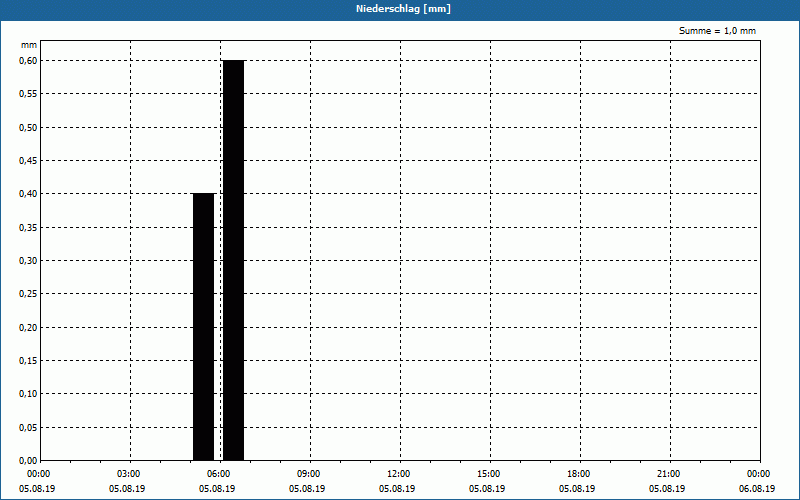Click the black bar reaching 0,40 mm

pos(204,327)
